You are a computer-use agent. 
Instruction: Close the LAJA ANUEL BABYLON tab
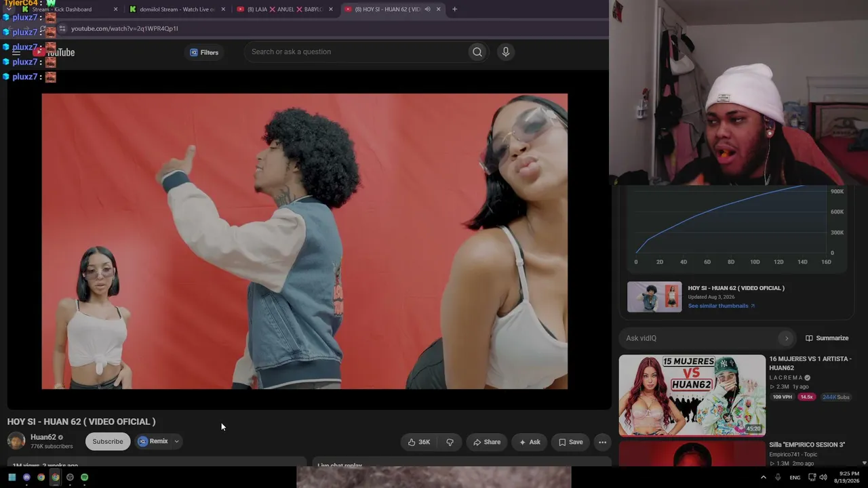point(331,9)
